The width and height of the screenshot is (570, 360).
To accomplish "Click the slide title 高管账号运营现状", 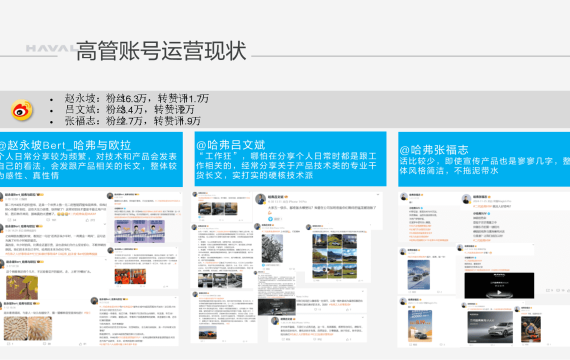I will 161,51.
